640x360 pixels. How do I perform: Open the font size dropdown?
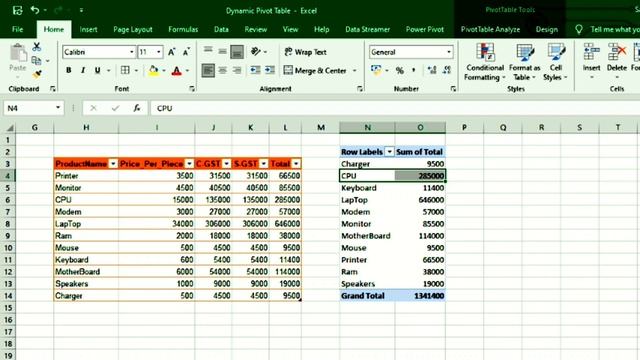tap(159, 52)
